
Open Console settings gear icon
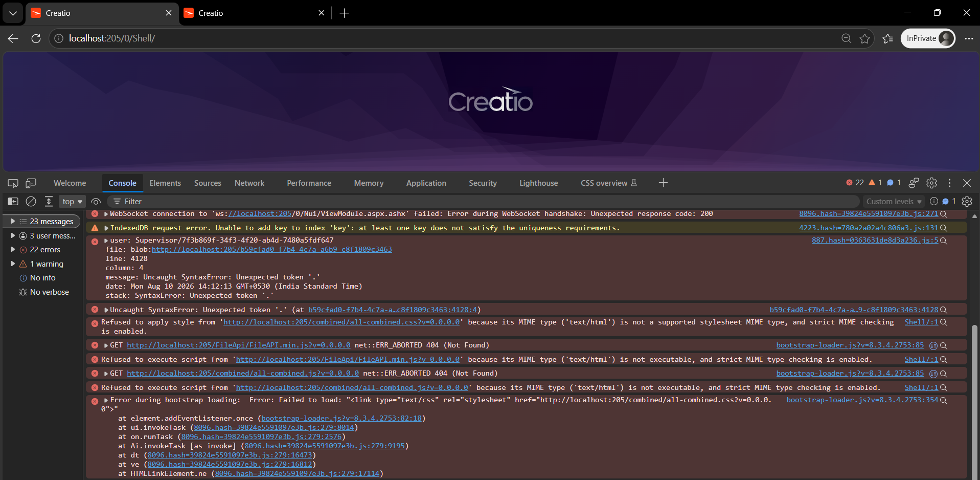[x=967, y=202]
